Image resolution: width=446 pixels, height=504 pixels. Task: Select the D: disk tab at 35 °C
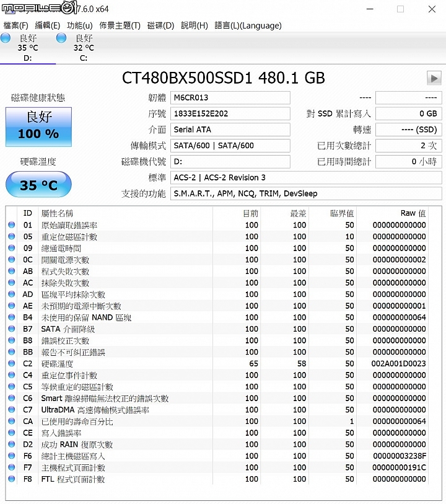28,48
